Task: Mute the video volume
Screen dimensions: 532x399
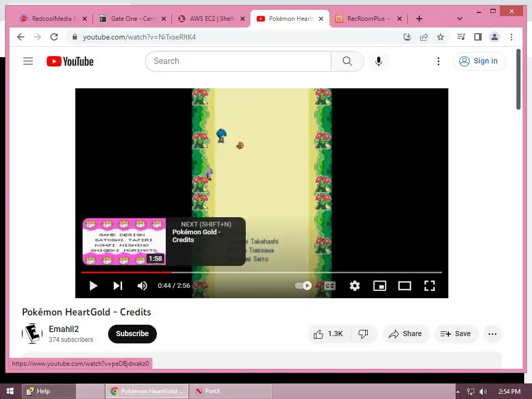Action: tap(142, 286)
